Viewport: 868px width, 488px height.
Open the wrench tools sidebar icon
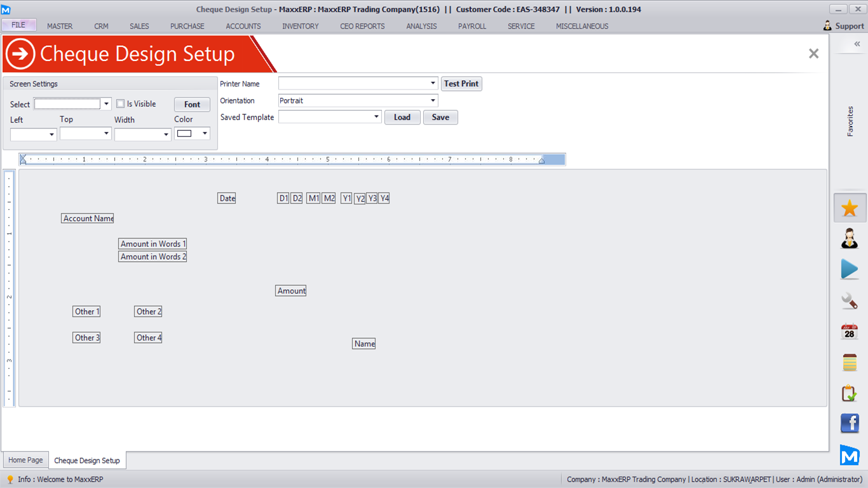coord(850,301)
